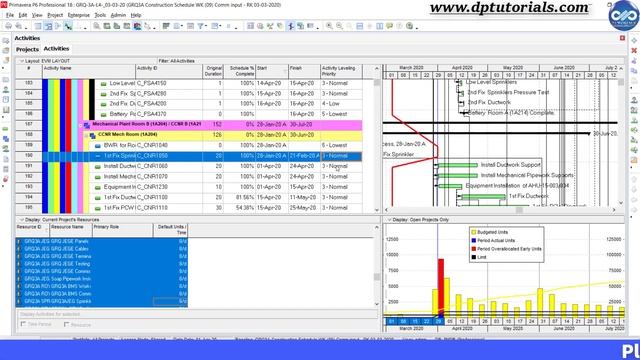The height and width of the screenshot is (360, 640).
Task: Sort by the Activity ID column header
Action: [x=169, y=71]
